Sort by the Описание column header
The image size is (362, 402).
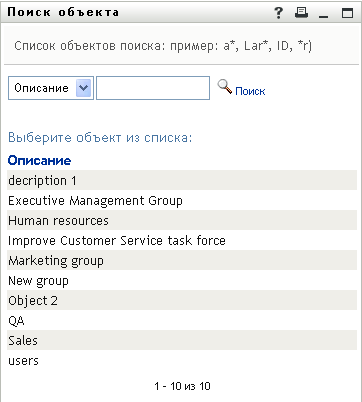click(40, 160)
